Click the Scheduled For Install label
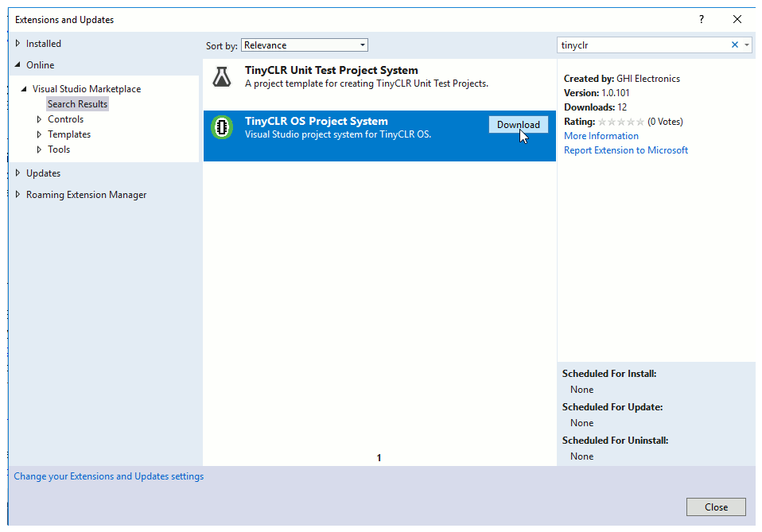The image size is (762, 532). (x=609, y=374)
